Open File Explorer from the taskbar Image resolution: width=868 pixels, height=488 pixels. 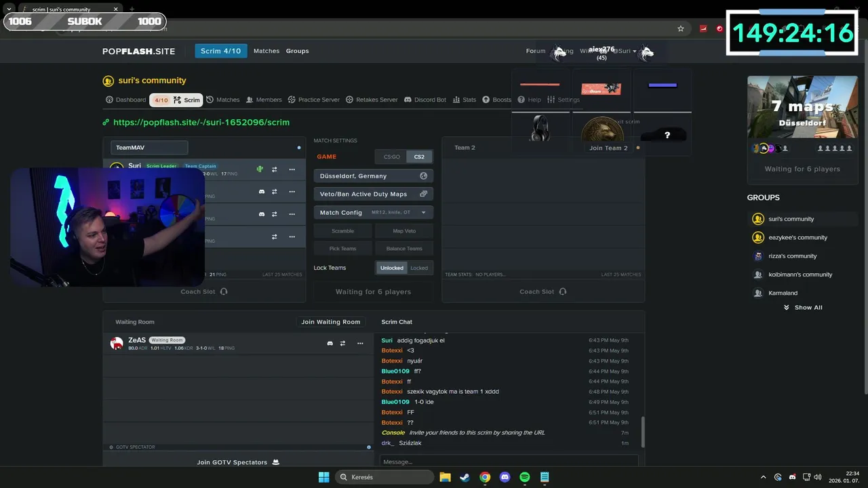coord(445,477)
